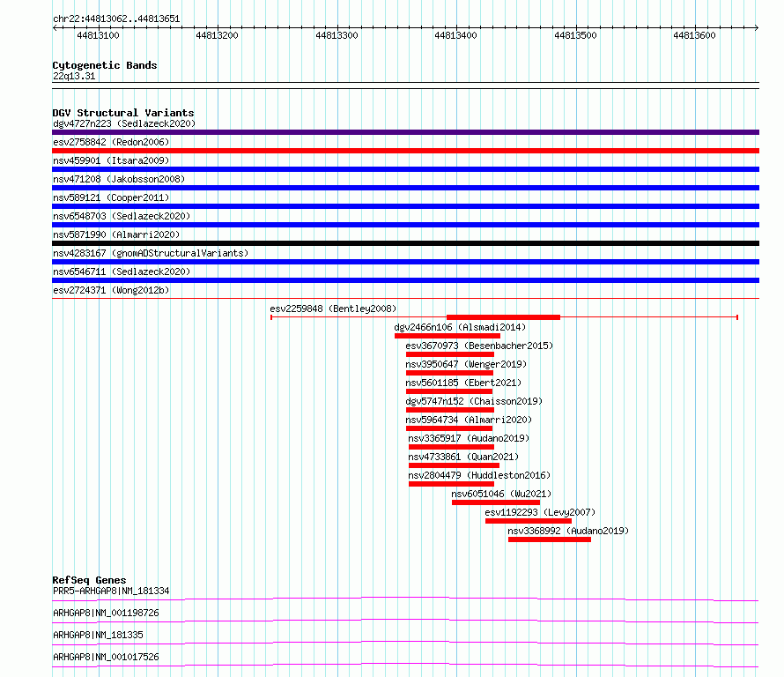The image size is (784, 677).
Task: Click nsv2804479 (Huddleston2016) label
Action: pyautogui.click(x=479, y=475)
